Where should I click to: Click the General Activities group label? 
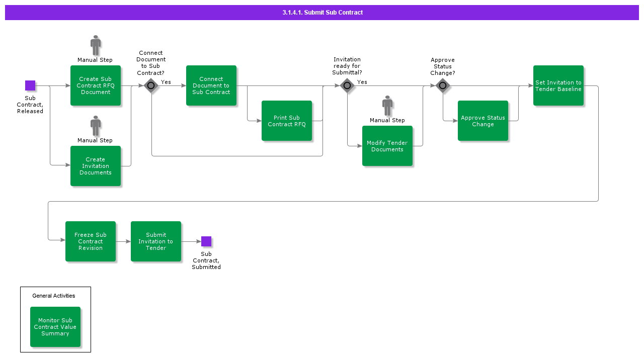tap(54, 296)
